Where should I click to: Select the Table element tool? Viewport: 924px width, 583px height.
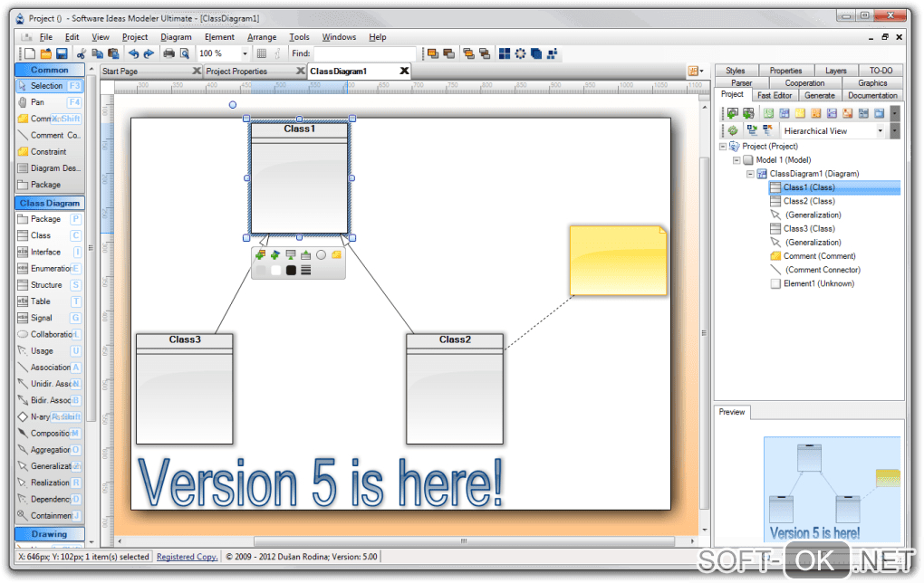pyautogui.click(x=50, y=301)
